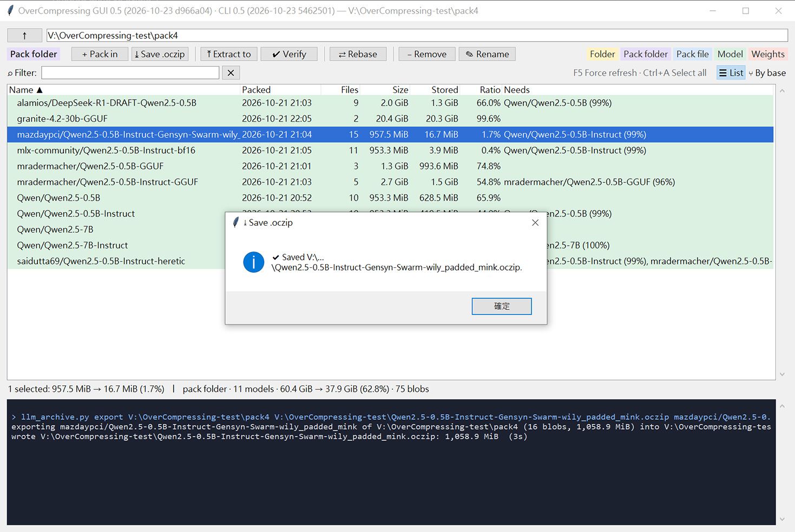The image size is (795, 532).
Task: Click the magnifier icon beside Filter
Action: click(10, 73)
